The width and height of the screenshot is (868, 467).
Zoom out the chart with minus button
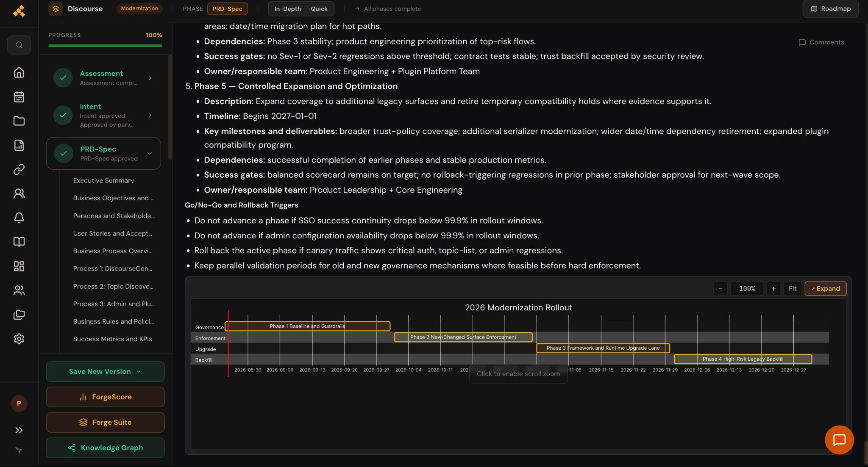[720, 289]
